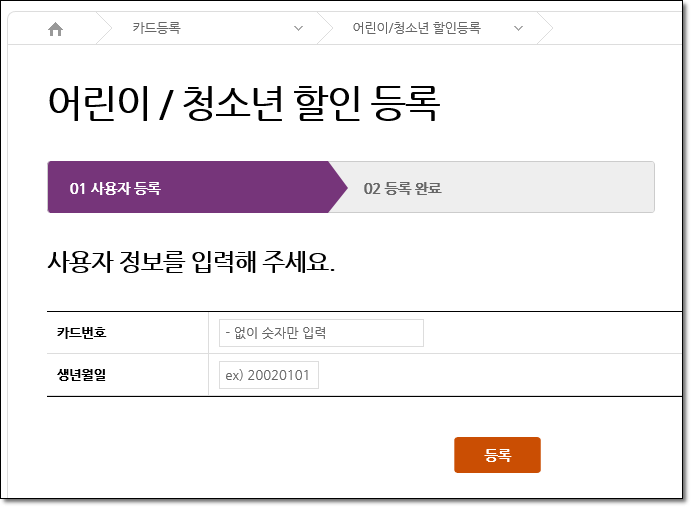This screenshot has height=507, width=691.
Task: Open the 카드등록 breadcrumb menu
Action: [156, 28]
